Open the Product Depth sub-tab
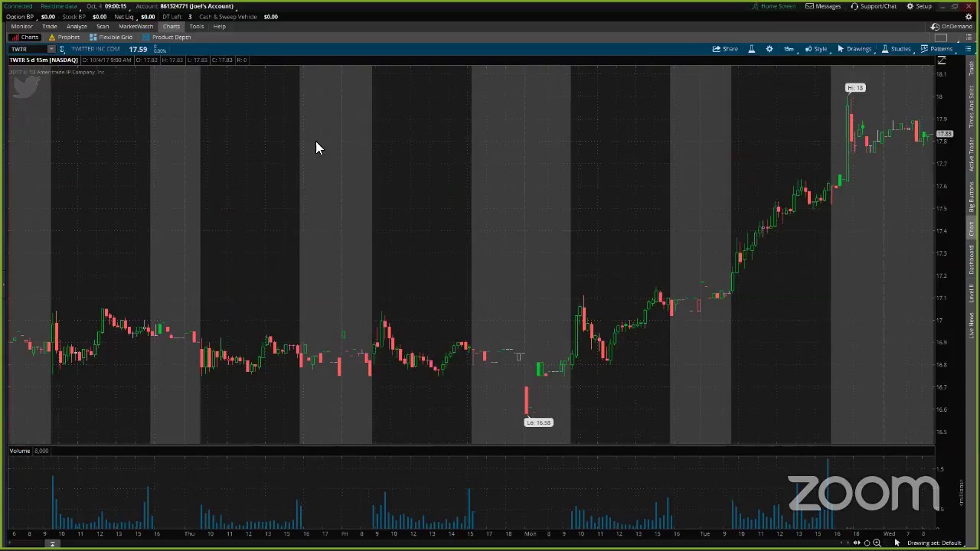This screenshot has height=551, width=980. click(x=167, y=37)
